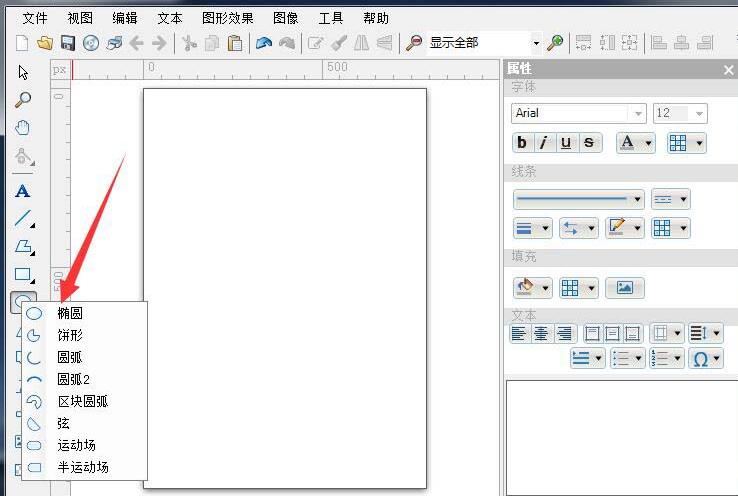Image resolution: width=738 pixels, height=496 pixels.
Task: Toggle italic text formatting
Action: 544,143
